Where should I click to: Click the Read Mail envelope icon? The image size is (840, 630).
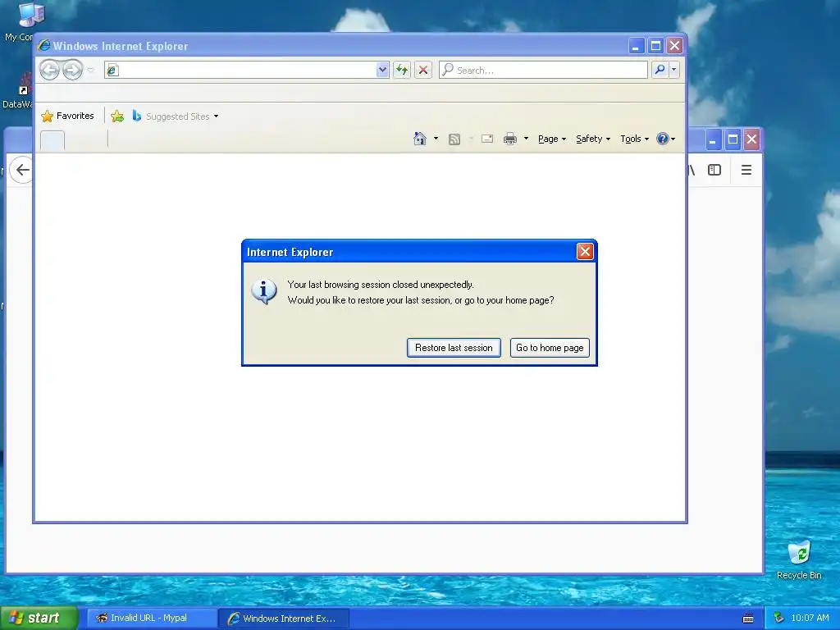487,139
